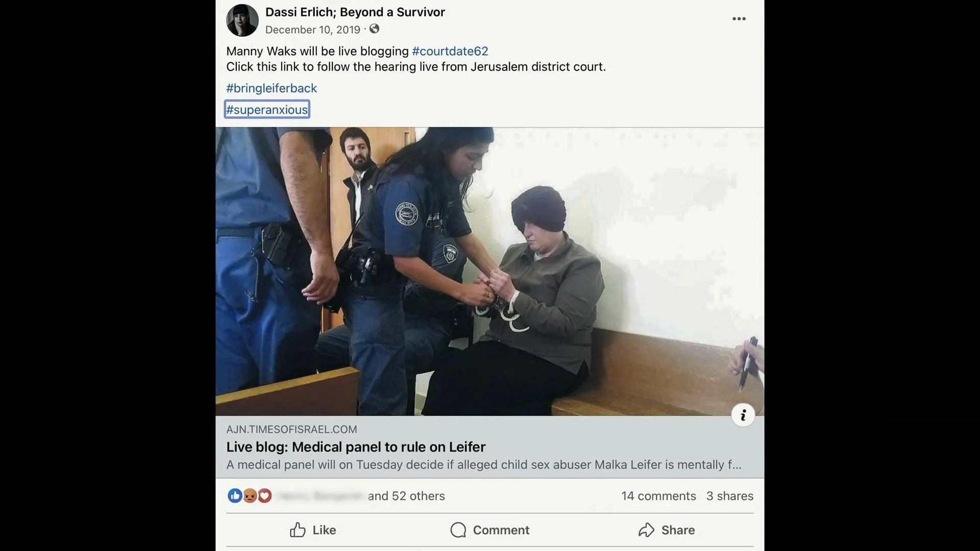Show the 'and 52 others' reactions list
This screenshot has height=551, width=980.
point(406,496)
